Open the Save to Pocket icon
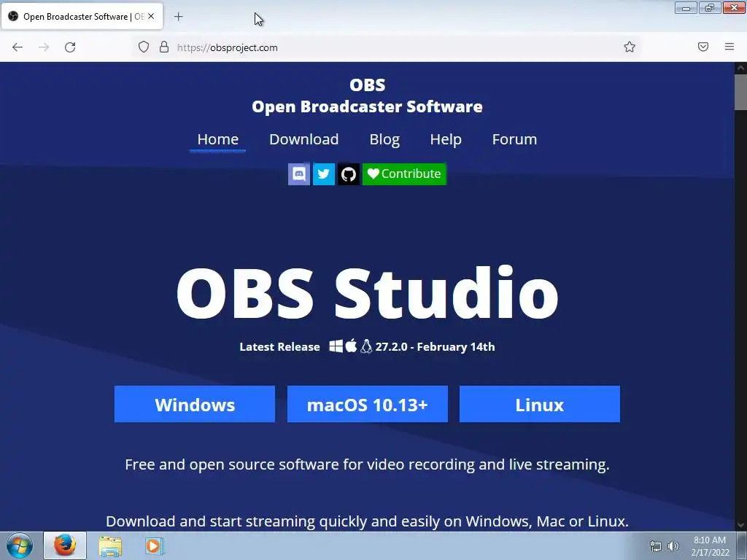747x560 pixels. 703,47
